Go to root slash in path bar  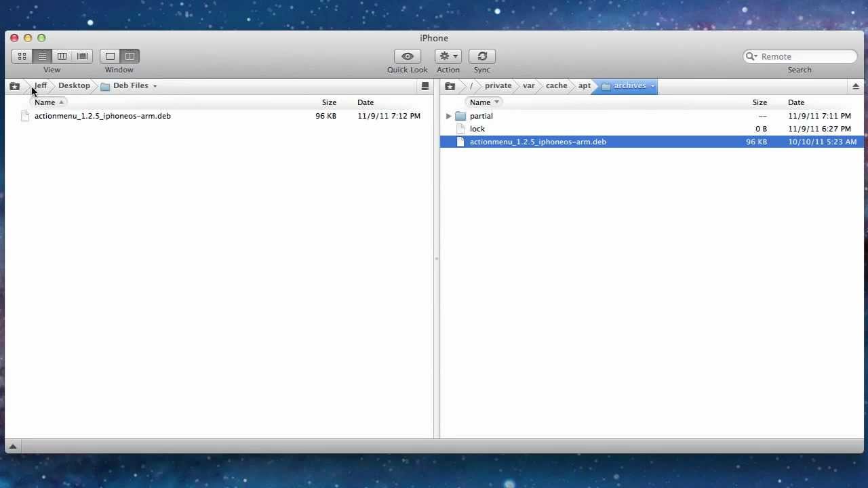(x=471, y=85)
